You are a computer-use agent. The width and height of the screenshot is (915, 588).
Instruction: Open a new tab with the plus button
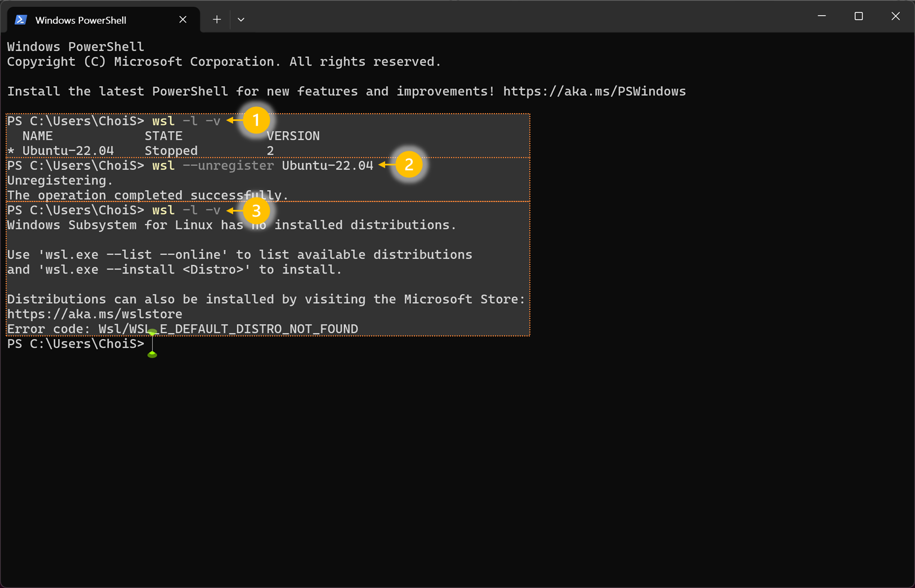(217, 20)
